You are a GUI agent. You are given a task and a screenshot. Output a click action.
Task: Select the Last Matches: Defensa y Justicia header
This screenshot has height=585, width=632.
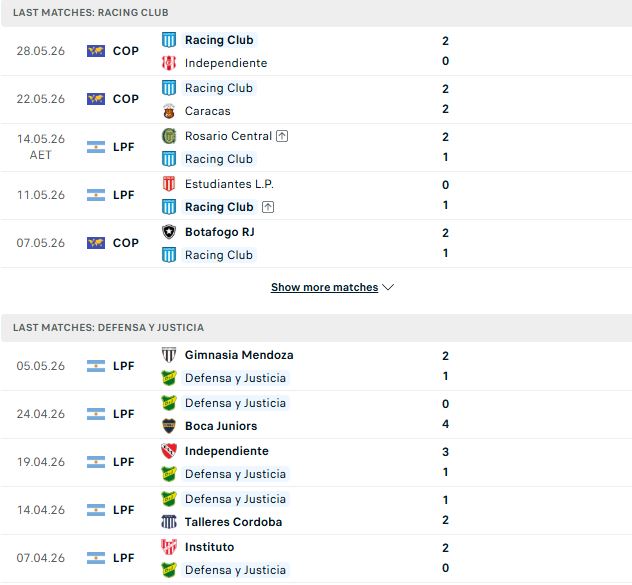(x=316, y=327)
